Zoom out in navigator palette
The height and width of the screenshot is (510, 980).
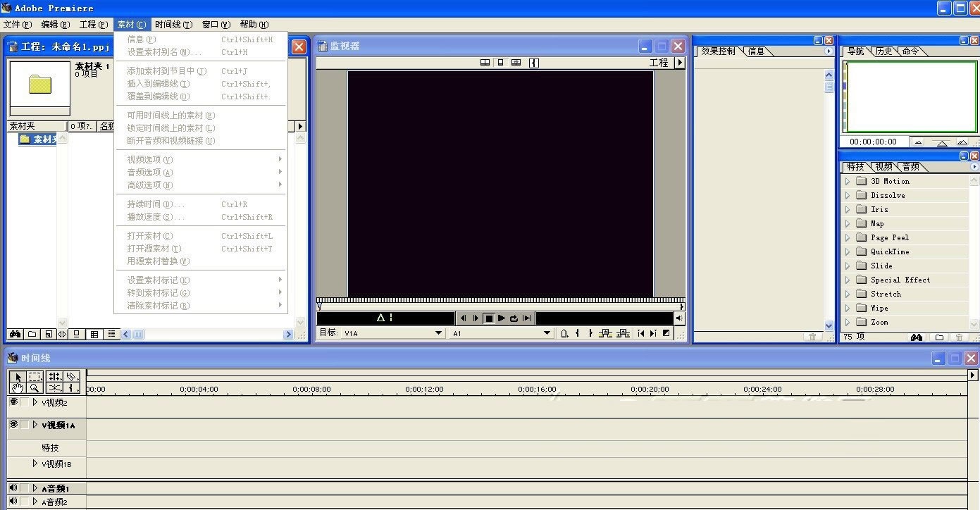(918, 142)
